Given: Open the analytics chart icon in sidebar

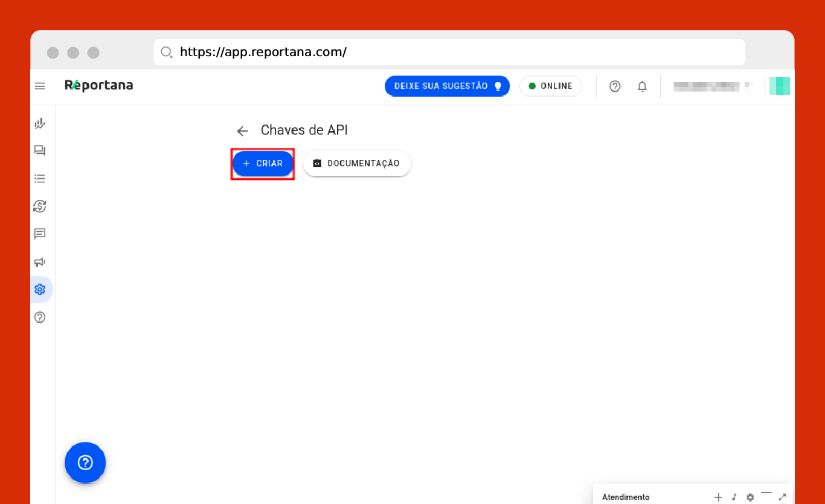Looking at the screenshot, I should click(40, 124).
